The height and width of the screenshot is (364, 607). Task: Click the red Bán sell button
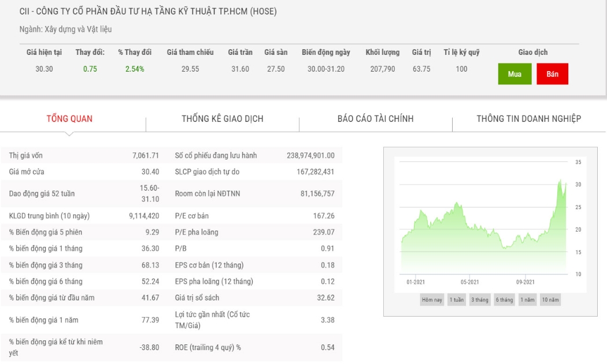pos(552,74)
